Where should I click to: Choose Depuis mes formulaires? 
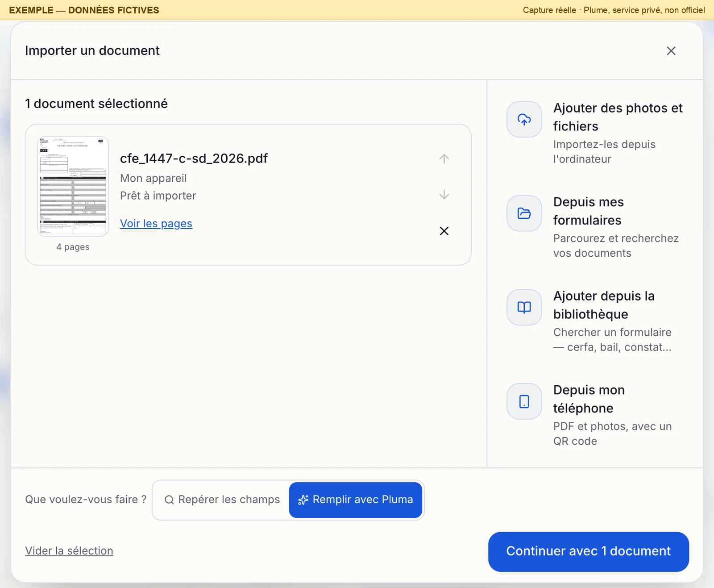click(596, 227)
